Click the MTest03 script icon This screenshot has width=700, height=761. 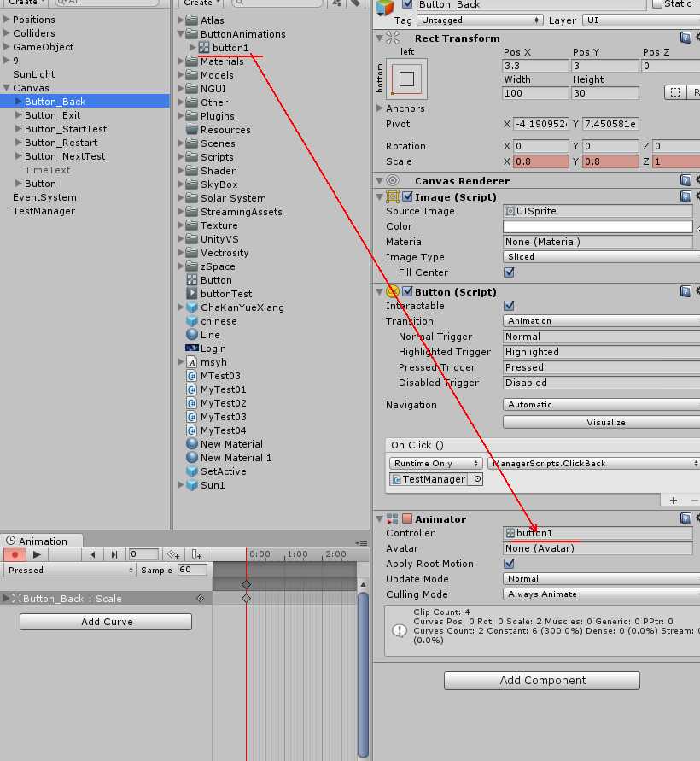click(x=192, y=376)
